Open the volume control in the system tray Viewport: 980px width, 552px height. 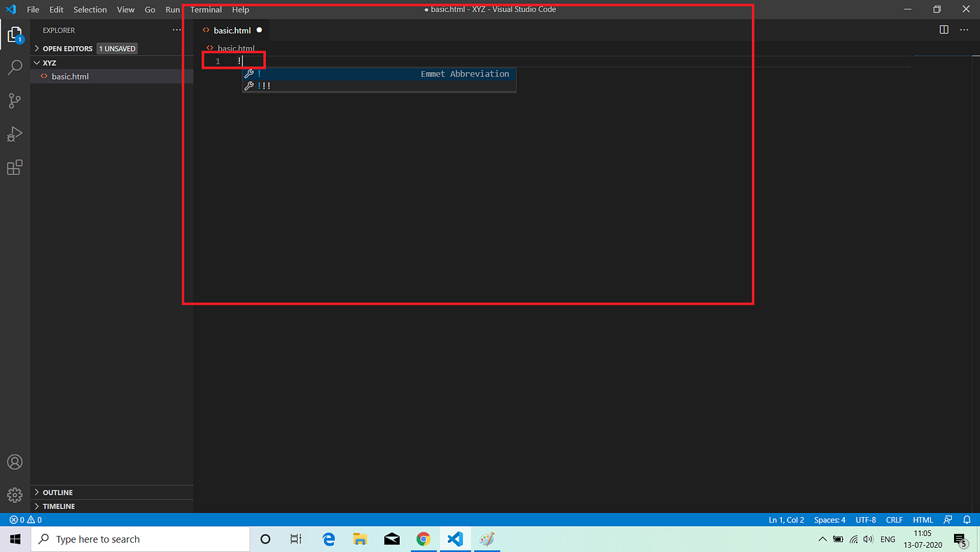[x=867, y=539]
